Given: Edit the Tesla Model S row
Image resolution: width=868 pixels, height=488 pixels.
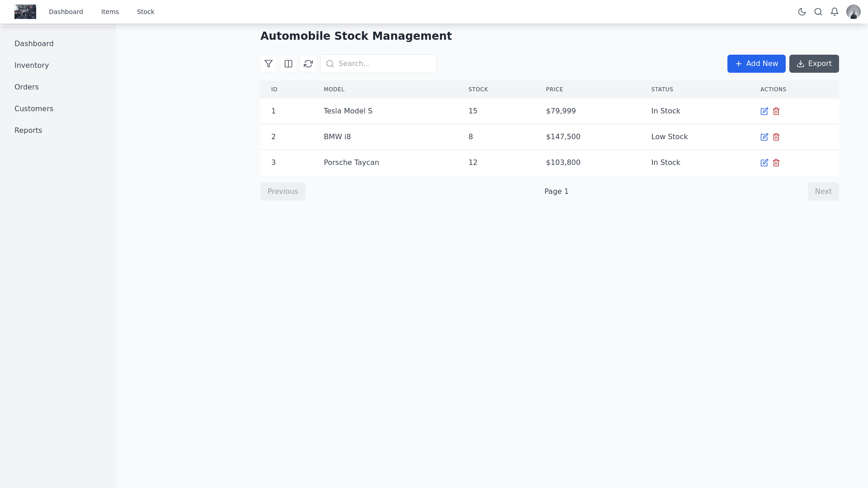Looking at the screenshot, I should tap(764, 111).
